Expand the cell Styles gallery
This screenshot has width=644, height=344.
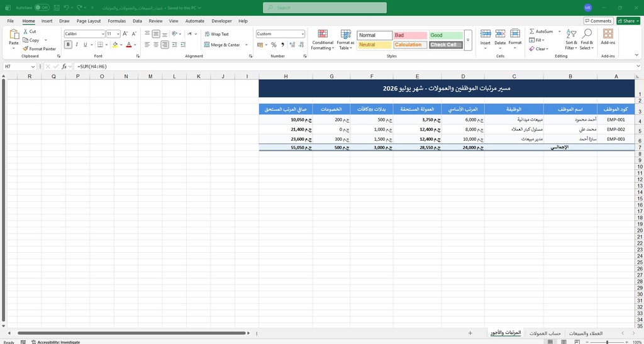pos(468,40)
